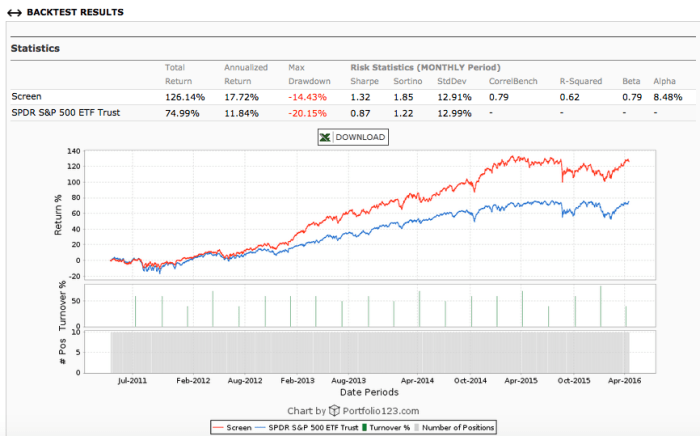Click the Aug-2013 axis label
This screenshot has height=436, width=700.
pyautogui.click(x=349, y=381)
